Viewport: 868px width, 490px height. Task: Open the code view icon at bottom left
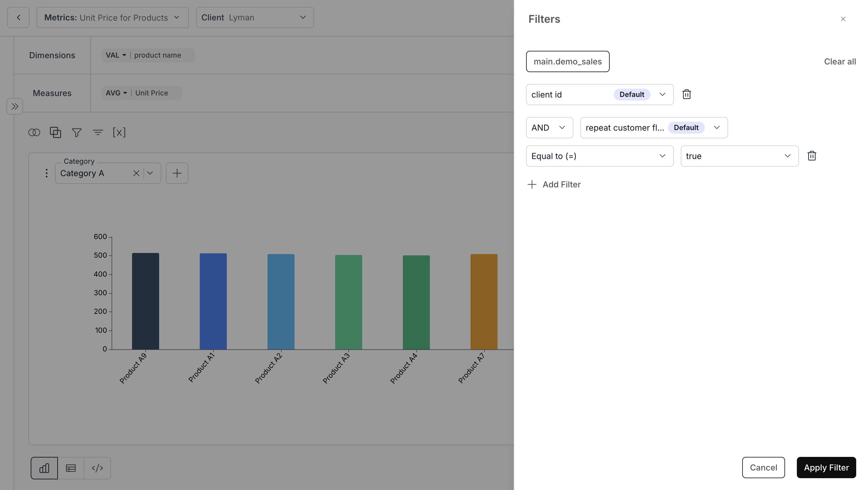[x=97, y=468]
